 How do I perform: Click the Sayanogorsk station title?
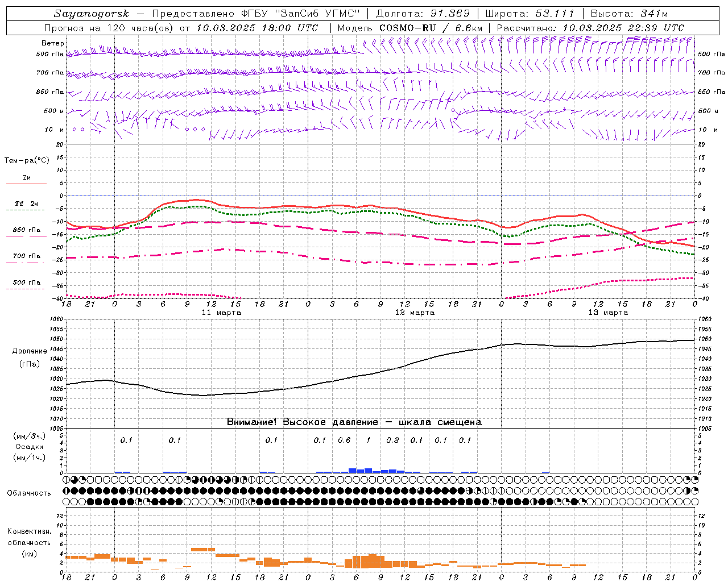pos(92,14)
